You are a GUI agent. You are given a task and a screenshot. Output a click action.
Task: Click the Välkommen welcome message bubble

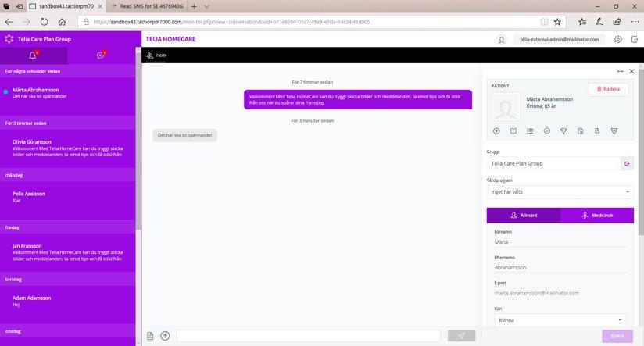pyautogui.click(x=358, y=100)
